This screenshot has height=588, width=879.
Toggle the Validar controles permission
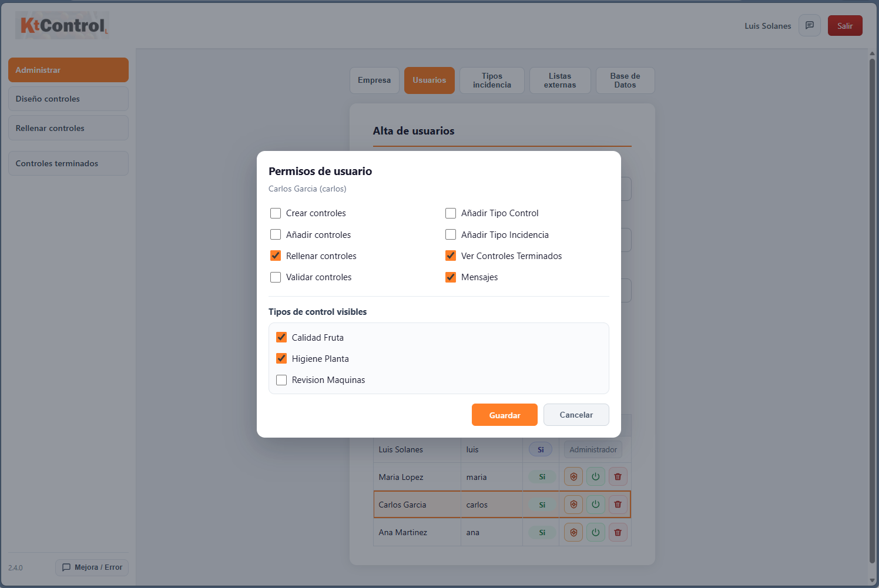coord(276,277)
